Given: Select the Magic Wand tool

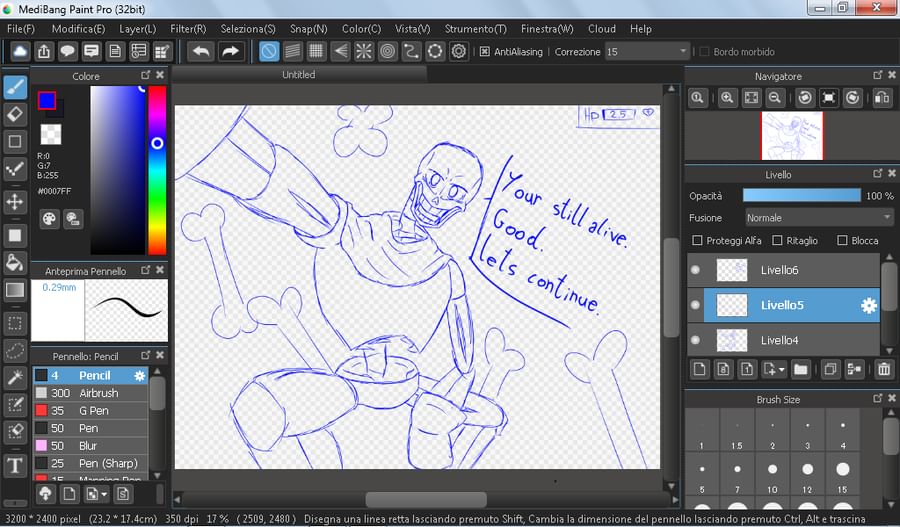Looking at the screenshot, I should pos(15,377).
